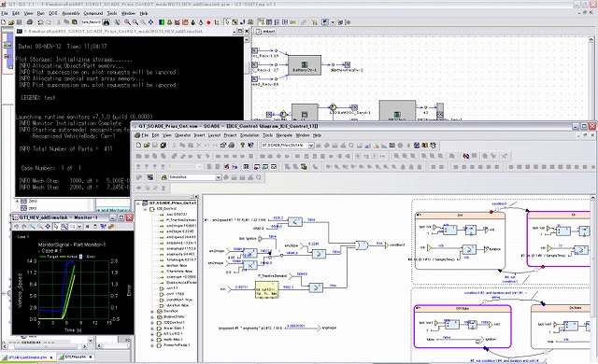Click the OR gate block feeding condition1
The width and height of the screenshot is (598, 364).
point(362,245)
